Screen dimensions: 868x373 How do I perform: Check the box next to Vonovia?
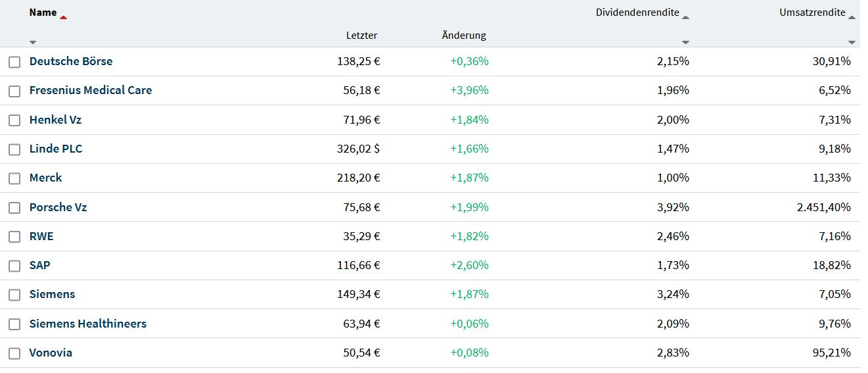pyautogui.click(x=14, y=354)
